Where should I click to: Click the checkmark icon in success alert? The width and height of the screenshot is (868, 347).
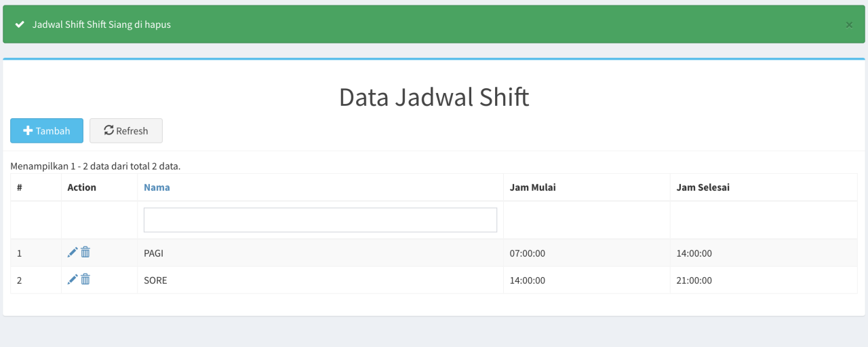20,24
